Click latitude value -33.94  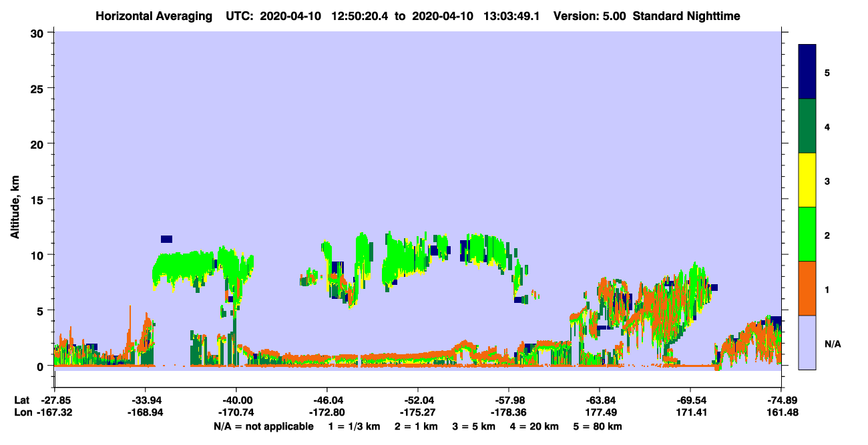[145, 400]
